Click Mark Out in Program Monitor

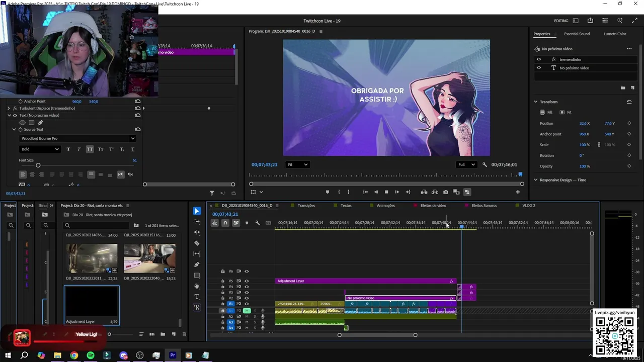[348, 192]
